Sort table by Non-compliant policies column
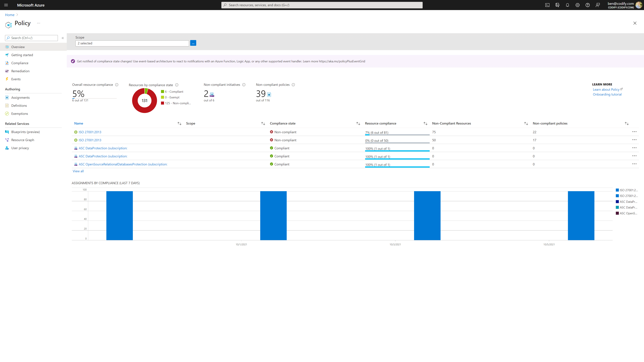 627,123
